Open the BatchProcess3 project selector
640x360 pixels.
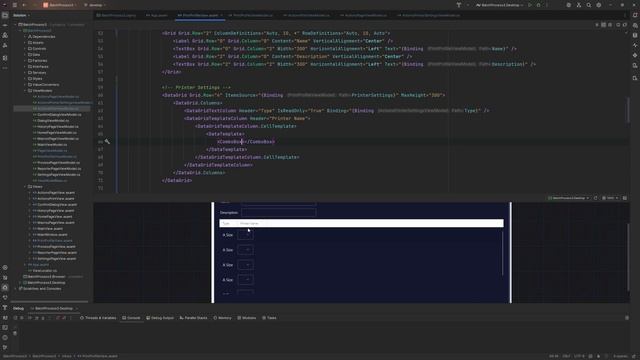60,5
